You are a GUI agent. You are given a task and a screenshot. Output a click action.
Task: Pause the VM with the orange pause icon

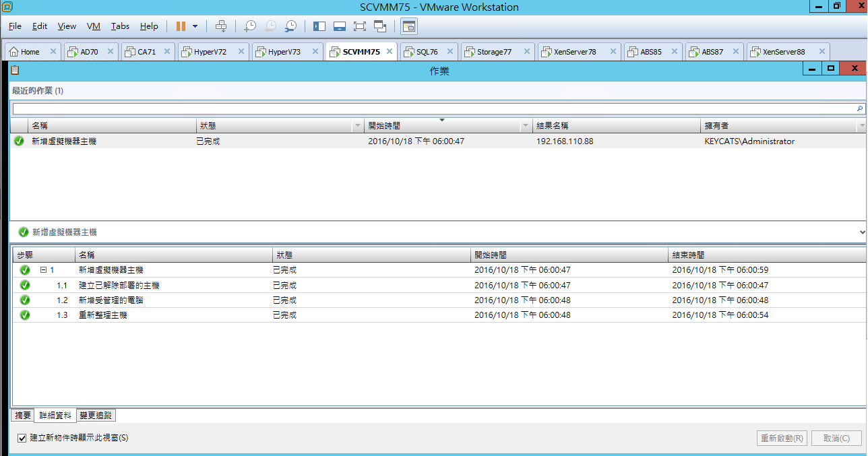pos(181,26)
